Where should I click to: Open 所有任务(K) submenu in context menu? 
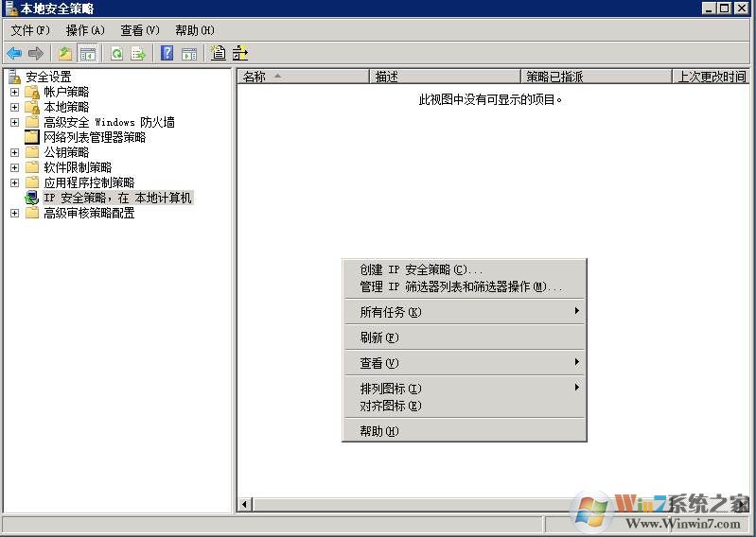coord(465,312)
